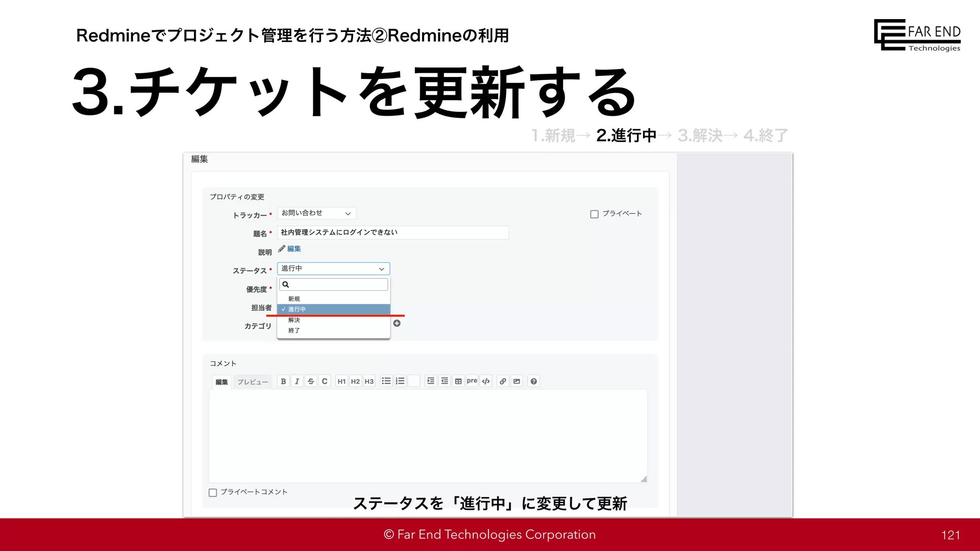Image resolution: width=980 pixels, height=551 pixels.
Task: Insert a wiki page link
Action: point(503,381)
